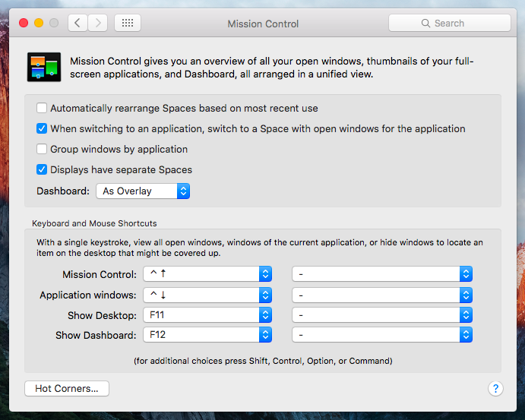
Task: Click the additional choices hint text
Action: tap(263, 361)
